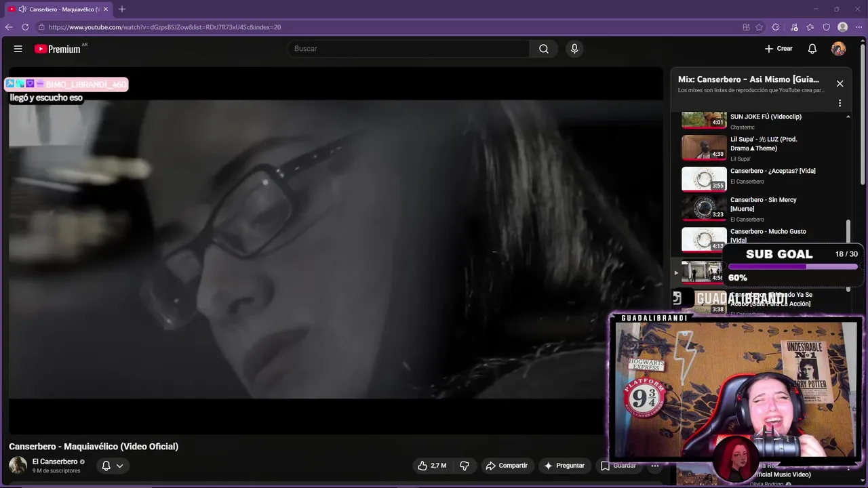The image size is (868, 488).
Task: Open more video actions three dots
Action: pos(655,466)
